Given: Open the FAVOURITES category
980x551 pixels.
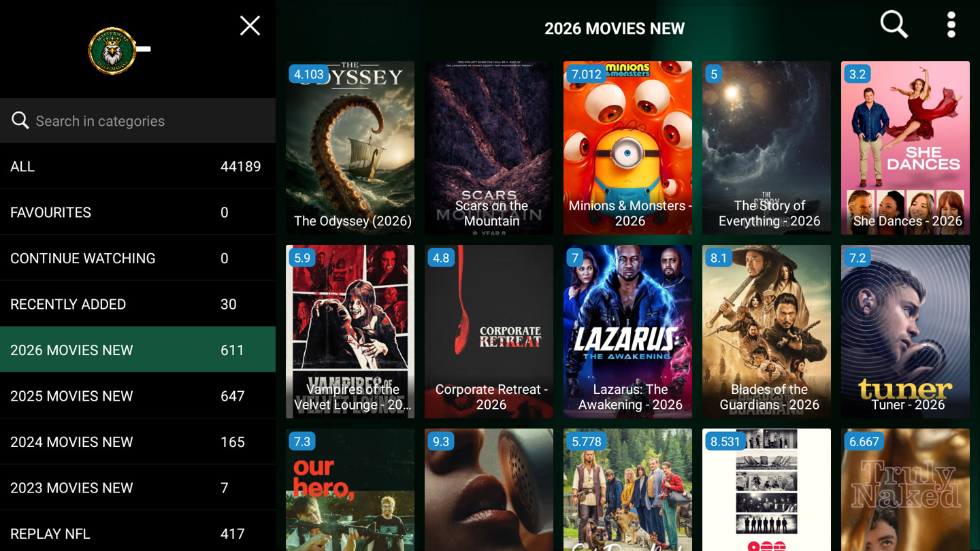Looking at the screenshot, I should coord(137,212).
